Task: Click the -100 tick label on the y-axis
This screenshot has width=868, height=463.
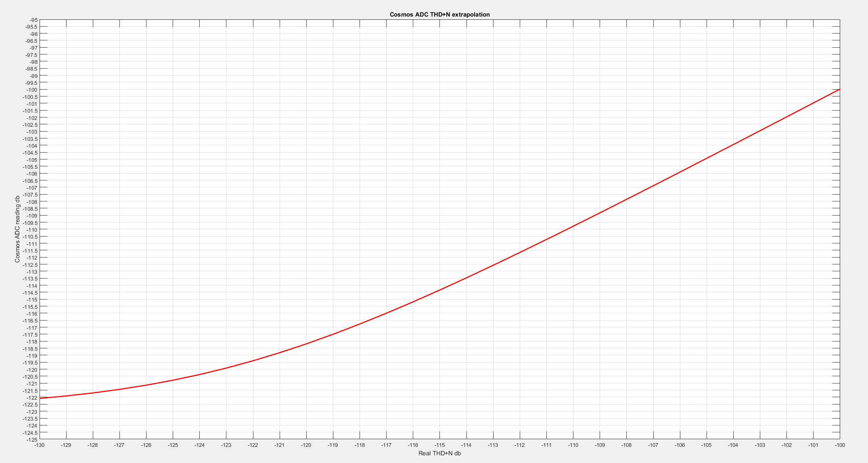Action: pyautogui.click(x=32, y=90)
